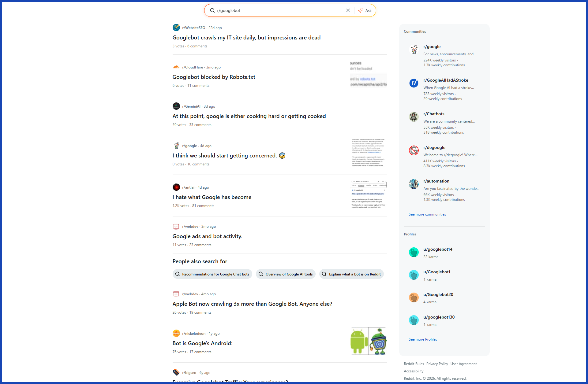Image resolution: width=588 pixels, height=384 pixels.
Task: Click r/antiai subreddit name link
Action: [188, 187]
